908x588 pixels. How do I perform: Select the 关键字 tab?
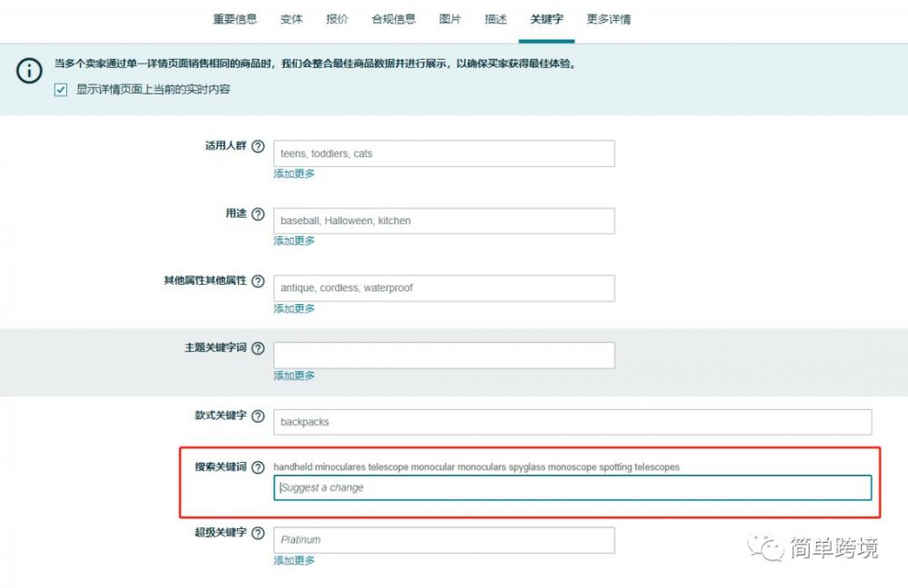click(x=547, y=19)
